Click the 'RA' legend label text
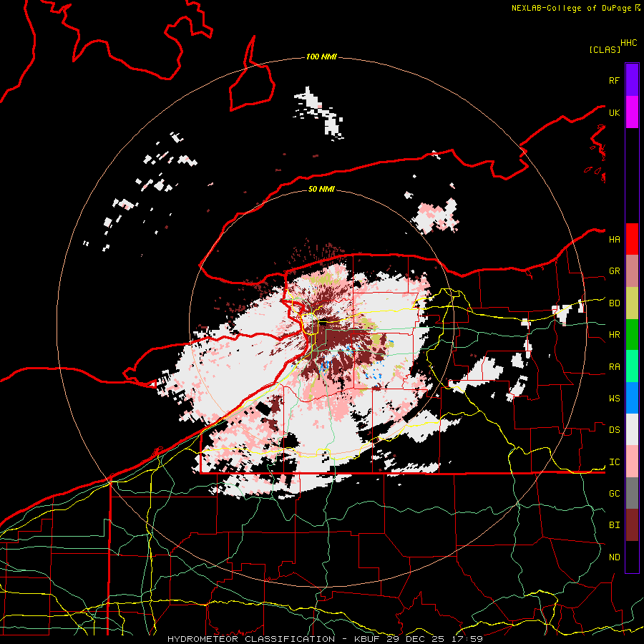The height and width of the screenshot is (644, 644). (614, 367)
